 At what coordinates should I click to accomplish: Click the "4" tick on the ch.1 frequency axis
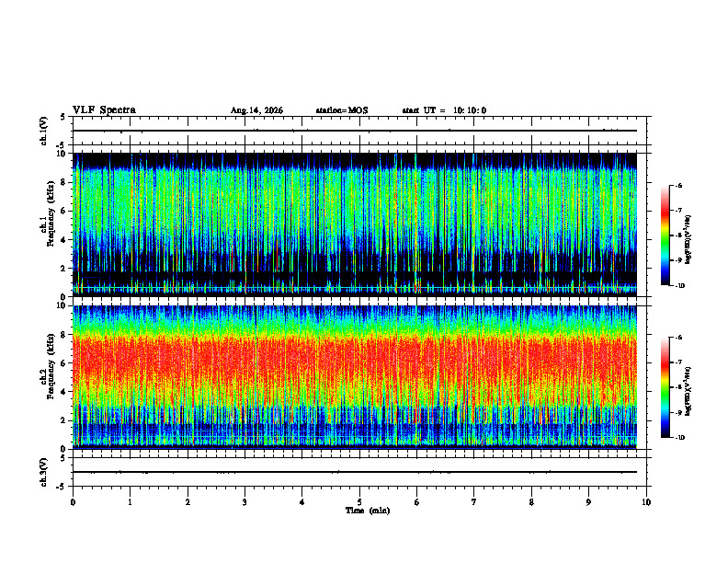[64, 240]
